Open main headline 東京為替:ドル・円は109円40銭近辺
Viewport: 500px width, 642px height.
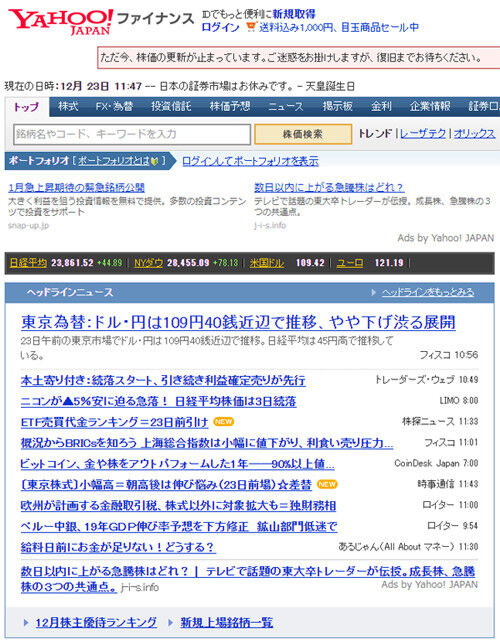(238, 322)
